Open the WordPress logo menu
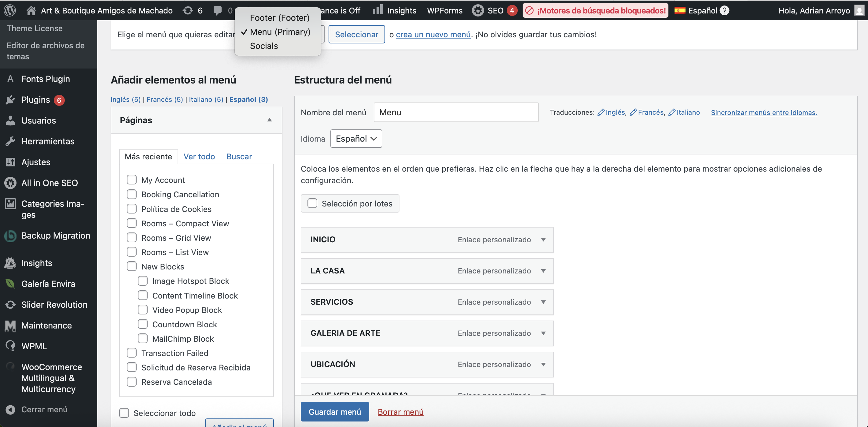 pyautogui.click(x=10, y=10)
